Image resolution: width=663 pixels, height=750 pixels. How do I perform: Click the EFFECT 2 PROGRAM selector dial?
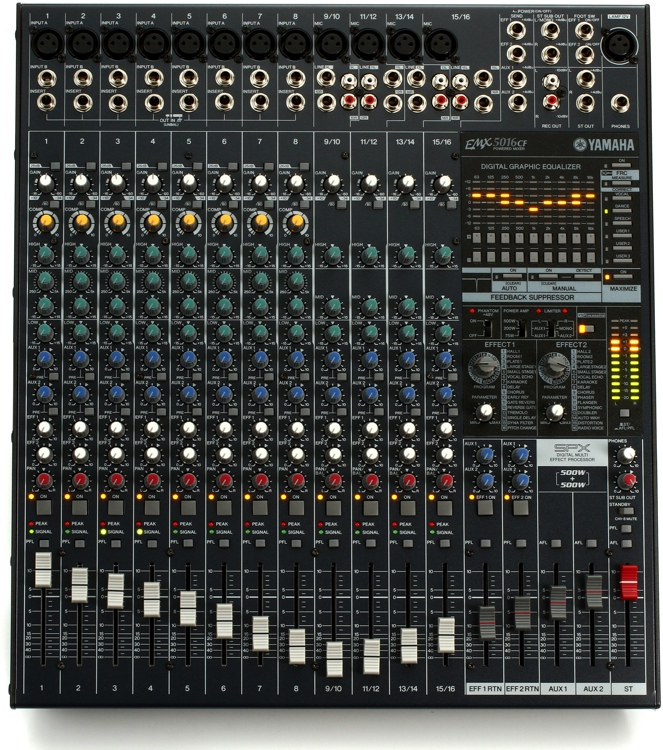555,366
